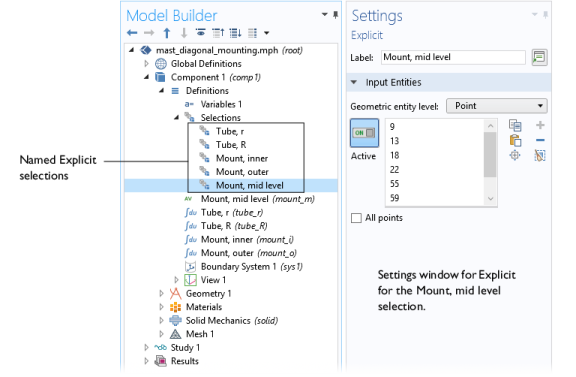The height and width of the screenshot is (377, 576).
Task: Open the Geometric entity level dropdown
Action: click(x=497, y=106)
